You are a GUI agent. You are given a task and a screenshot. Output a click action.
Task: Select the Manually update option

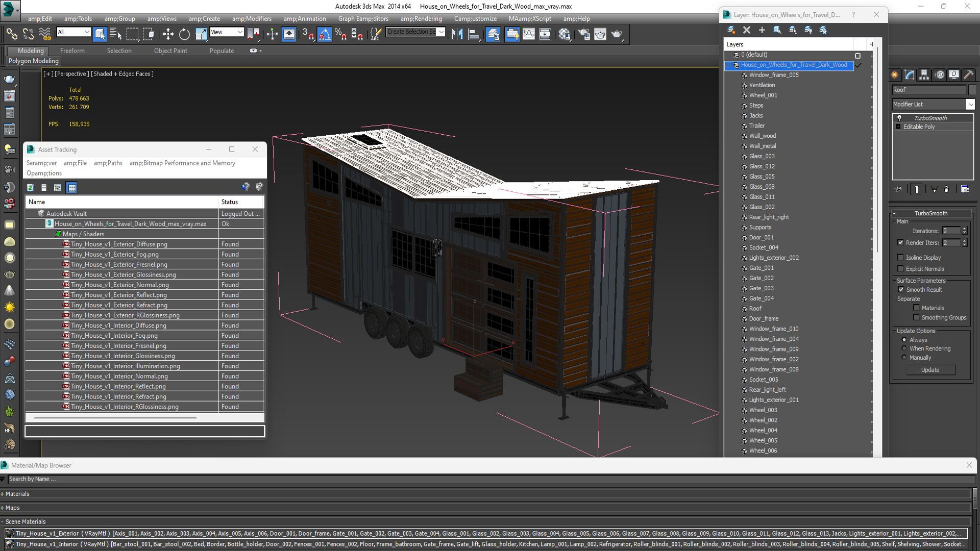[904, 358]
